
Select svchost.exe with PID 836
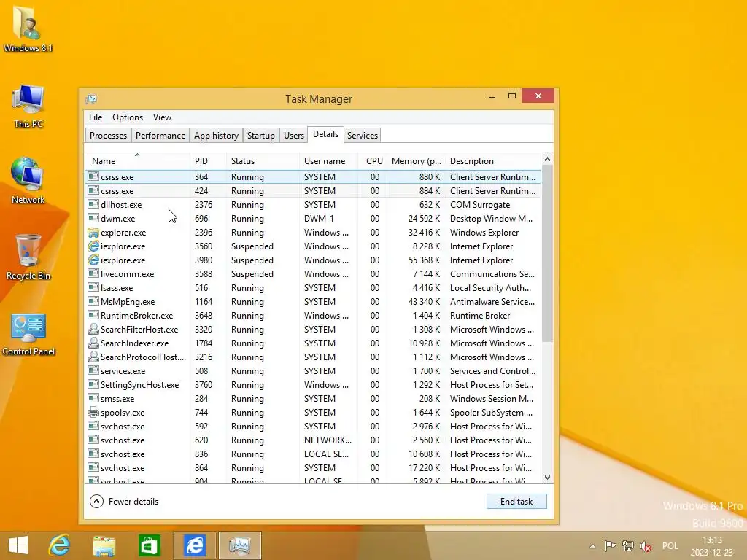click(313, 454)
